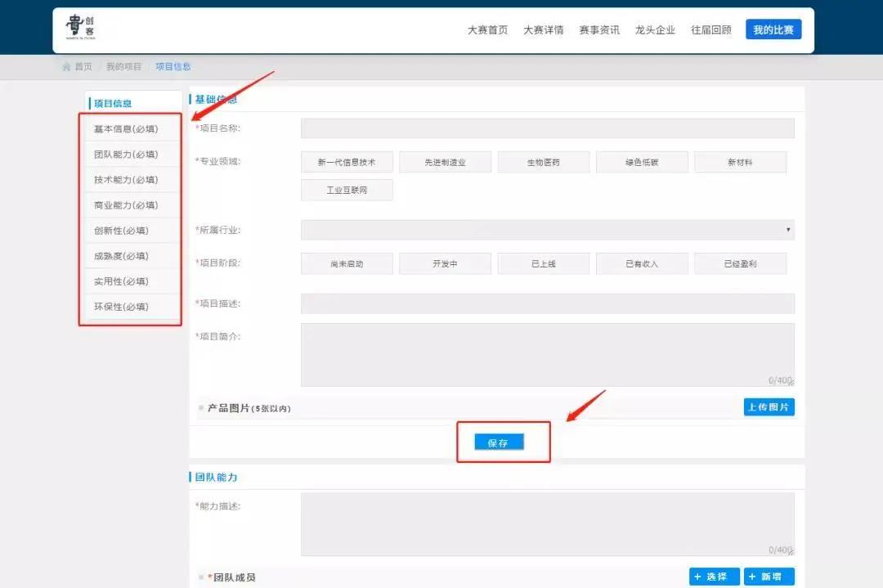Screen dimensions: 883x588
Task: Select 新一代信息技术 as 专业领域
Action: [x=347, y=162]
